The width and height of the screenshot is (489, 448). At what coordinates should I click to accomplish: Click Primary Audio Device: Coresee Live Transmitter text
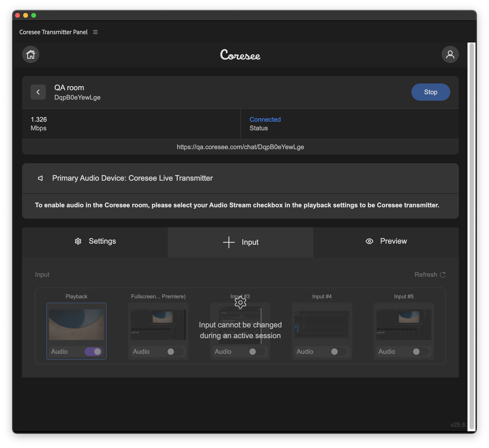click(x=132, y=178)
